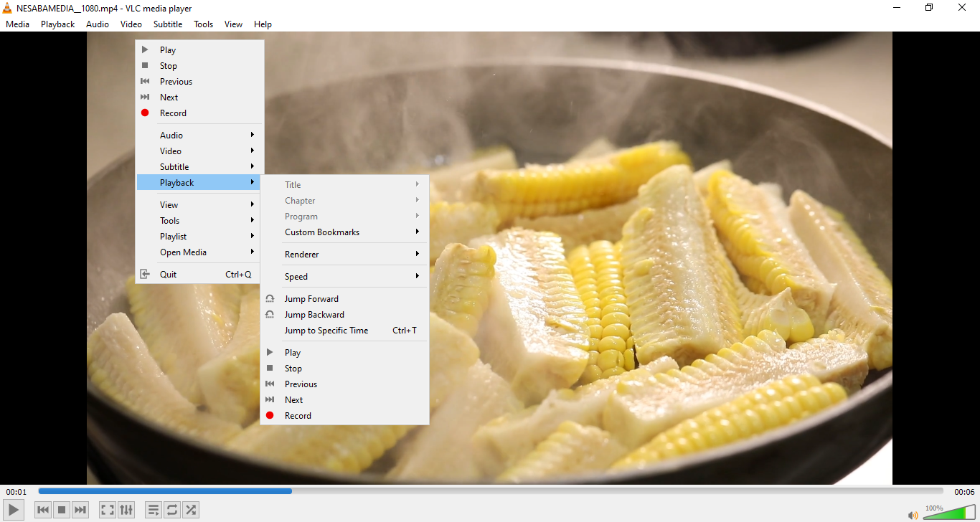Image resolution: width=980 pixels, height=522 pixels.
Task: Open the extended settings equalizer icon
Action: 126,510
